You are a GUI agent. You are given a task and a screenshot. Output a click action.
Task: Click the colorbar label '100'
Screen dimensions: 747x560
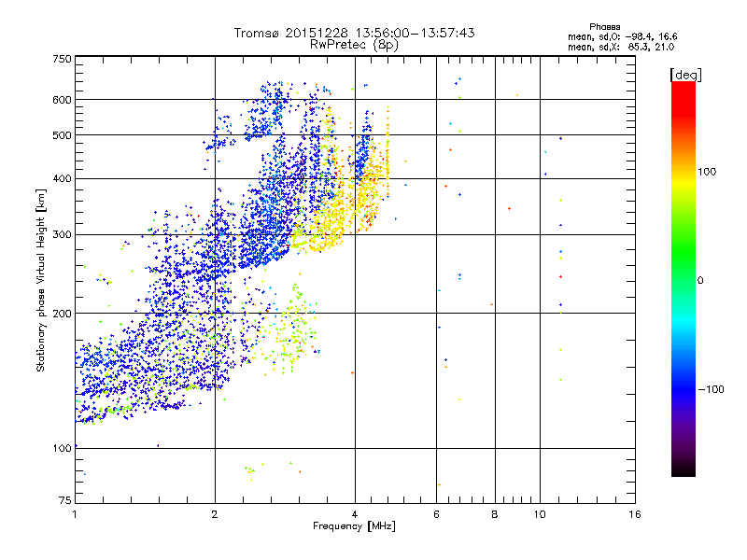707,172
